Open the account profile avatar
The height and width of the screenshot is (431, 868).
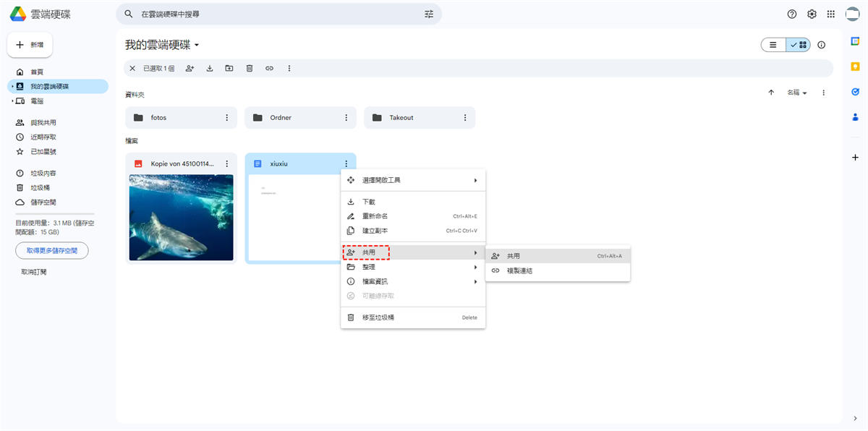(851, 14)
